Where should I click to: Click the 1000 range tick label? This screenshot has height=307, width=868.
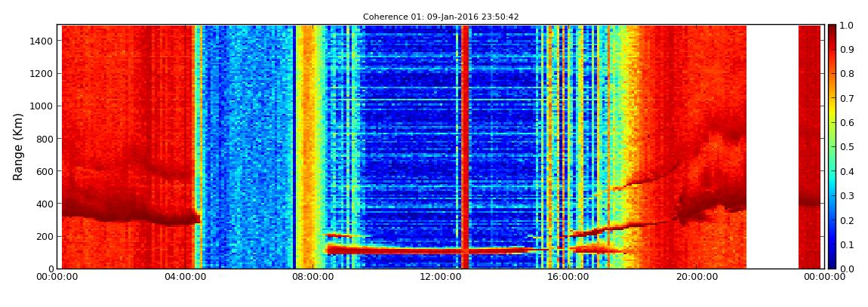click(x=43, y=106)
